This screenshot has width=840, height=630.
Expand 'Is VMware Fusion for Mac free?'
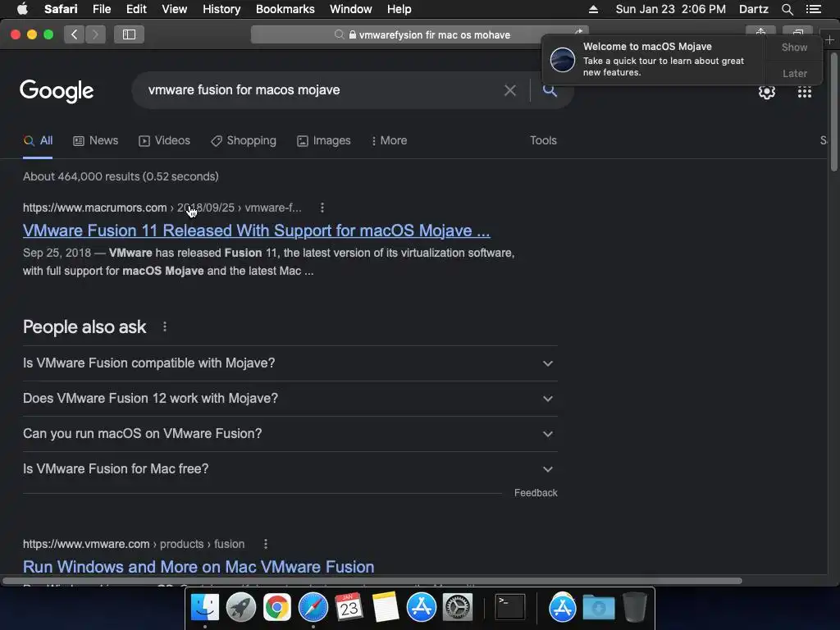click(x=290, y=469)
